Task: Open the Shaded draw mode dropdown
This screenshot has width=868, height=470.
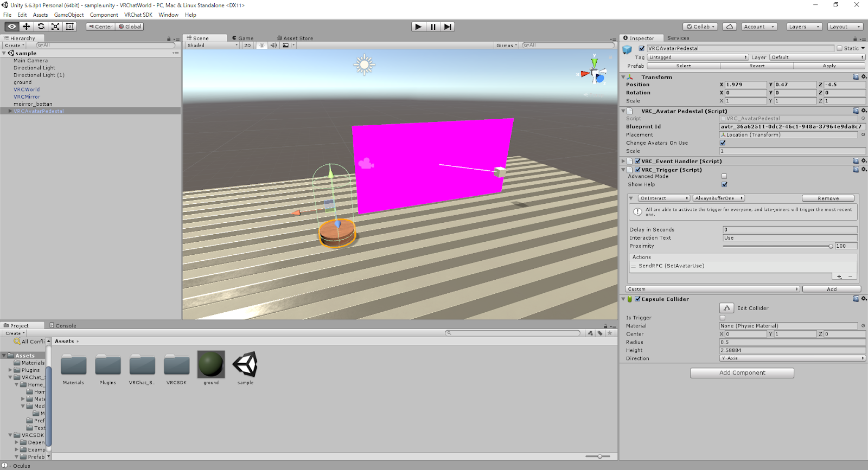Action: point(212,46)
